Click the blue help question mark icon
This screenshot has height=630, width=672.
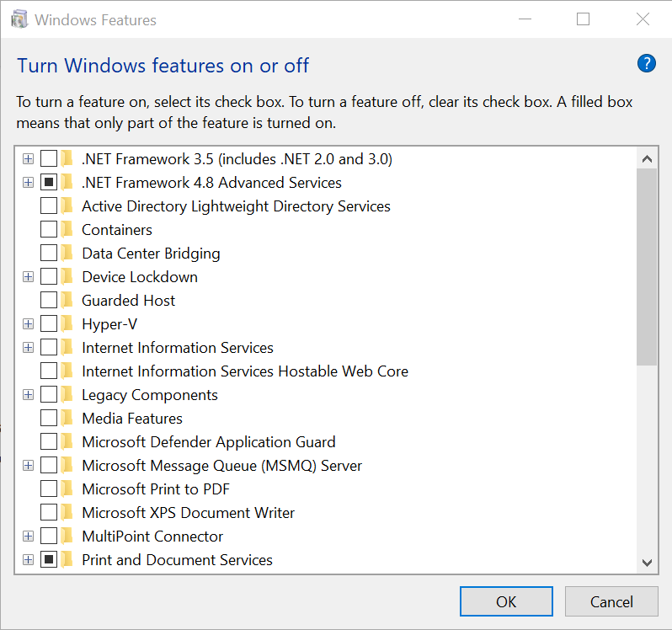pyautogui.click(x=646, y=64)
